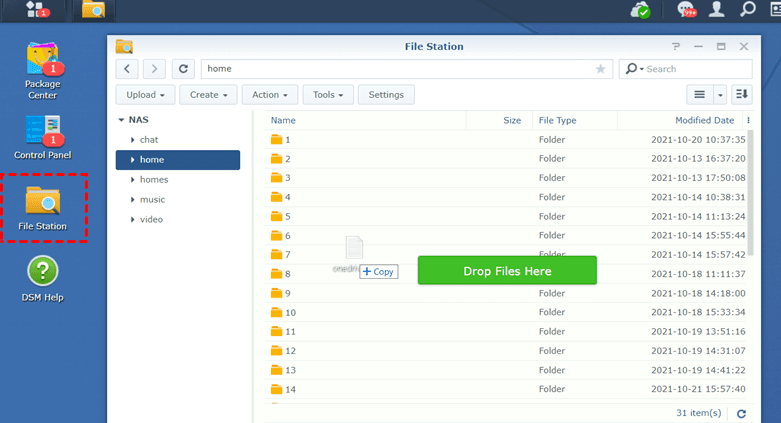This screenshot has width=781, height=423.
Task: Select folder 3 icon in the list
Action: pos(276,178)
